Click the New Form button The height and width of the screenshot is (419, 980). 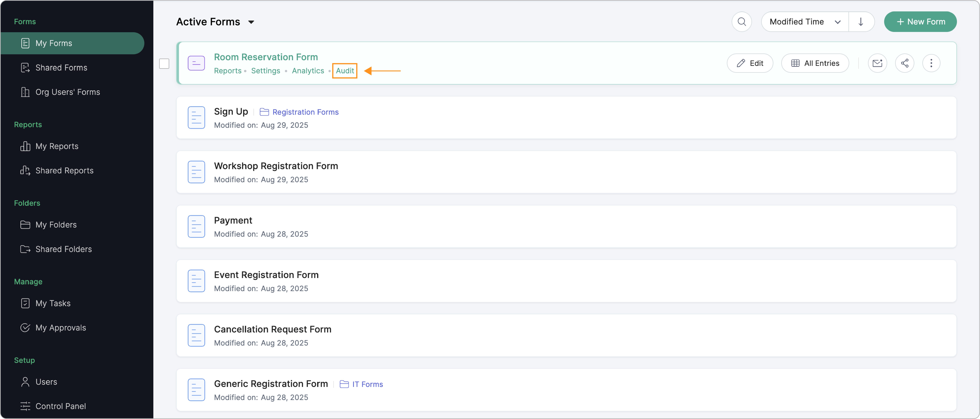click(x=920, y=22)
